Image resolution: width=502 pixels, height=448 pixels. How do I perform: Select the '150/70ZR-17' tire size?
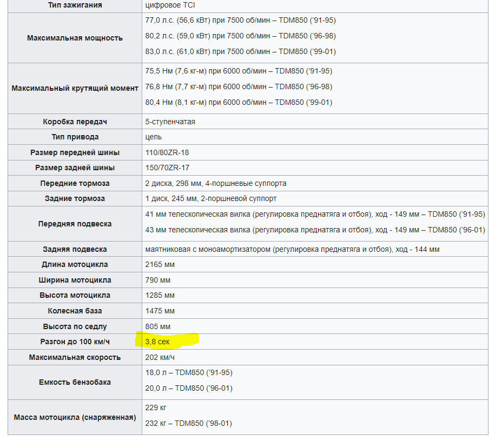(x=167, y=168)
